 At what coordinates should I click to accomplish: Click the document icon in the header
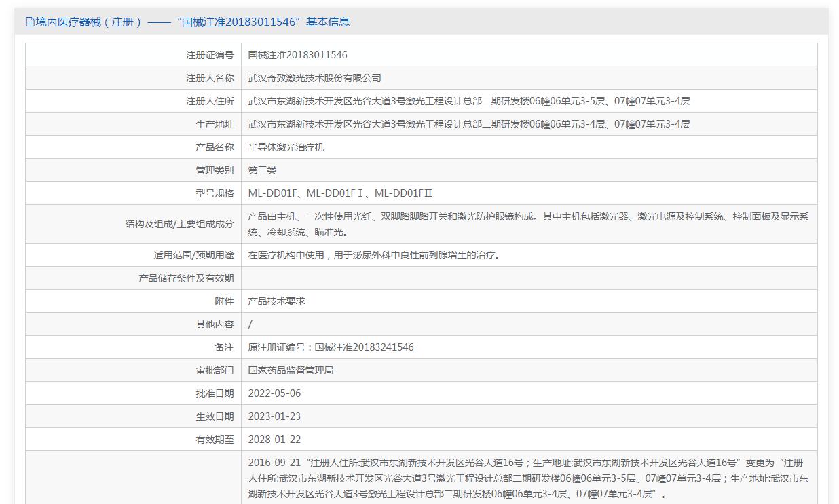[30, 22]
